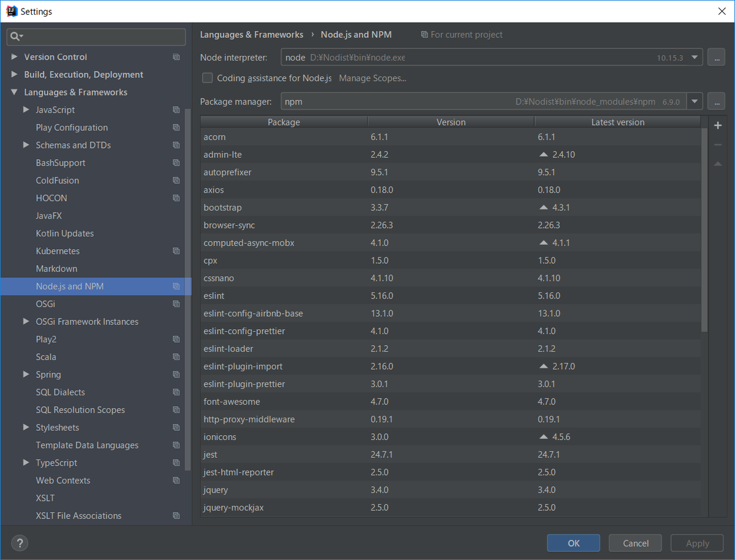
Task: Expand the Spring tree node
Action: tap(26, 375)
